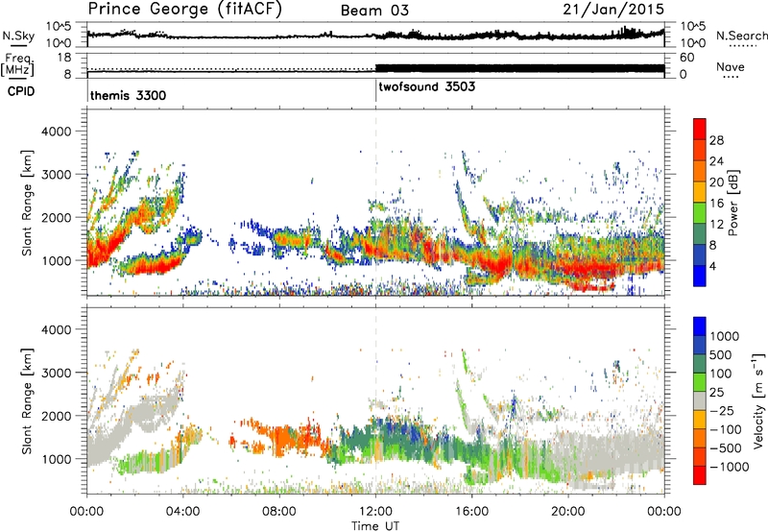768x532 pixels.
Task: Click the "Time UT" axis title
Action: pyautogui.click(x=375, y=526)
